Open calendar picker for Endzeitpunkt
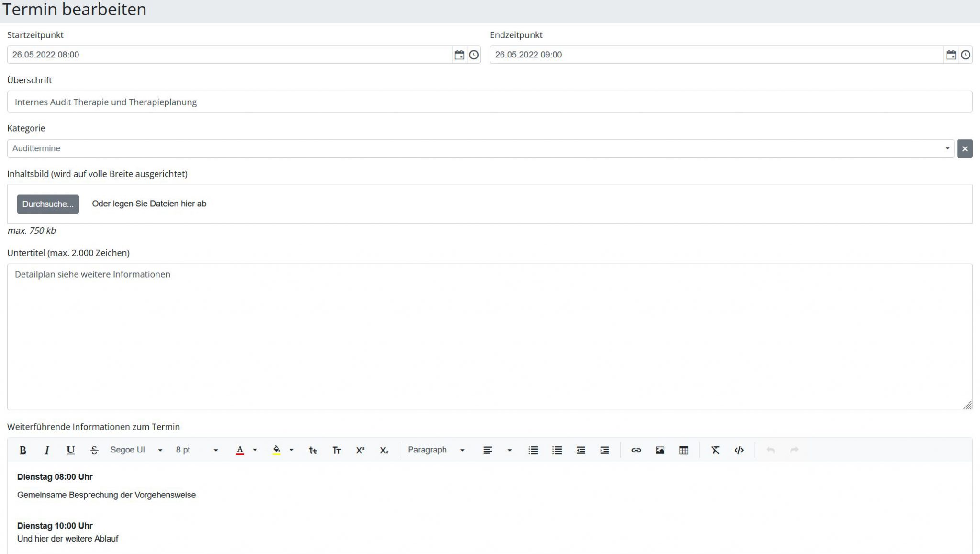This screenshot has height=554, width=980. pos(951,55)
